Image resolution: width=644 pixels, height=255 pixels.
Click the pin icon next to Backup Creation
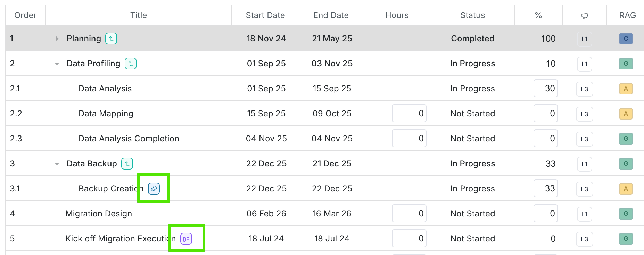click(x=154, y=189)
